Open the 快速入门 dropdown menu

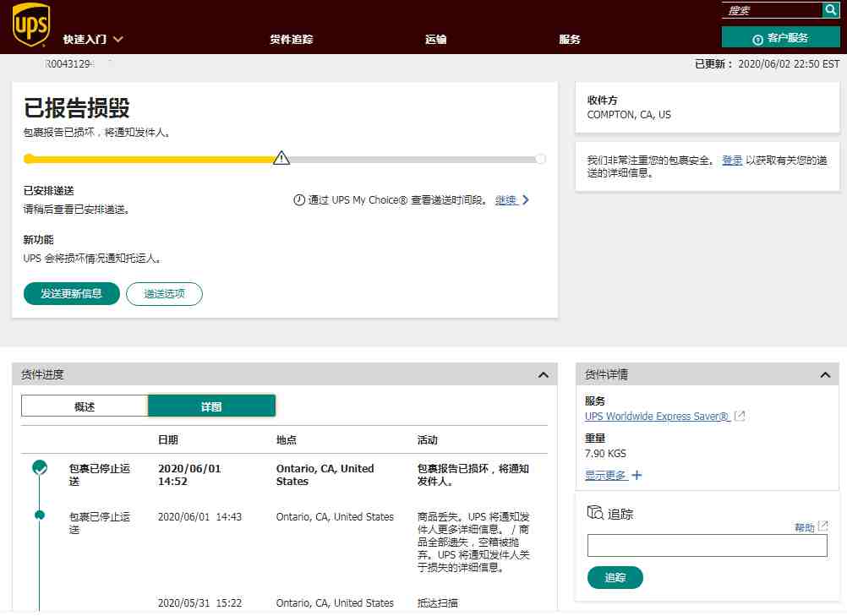point(93,39)
